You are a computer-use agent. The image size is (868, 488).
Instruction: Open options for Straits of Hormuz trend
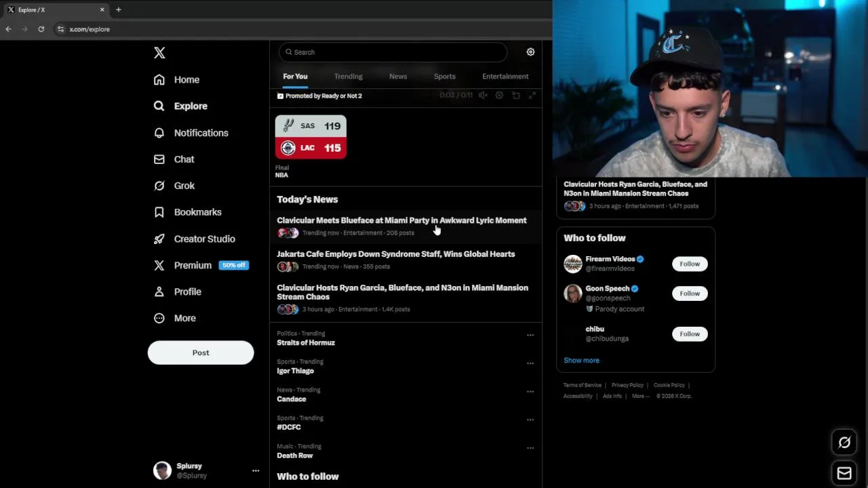click(530, 335)
